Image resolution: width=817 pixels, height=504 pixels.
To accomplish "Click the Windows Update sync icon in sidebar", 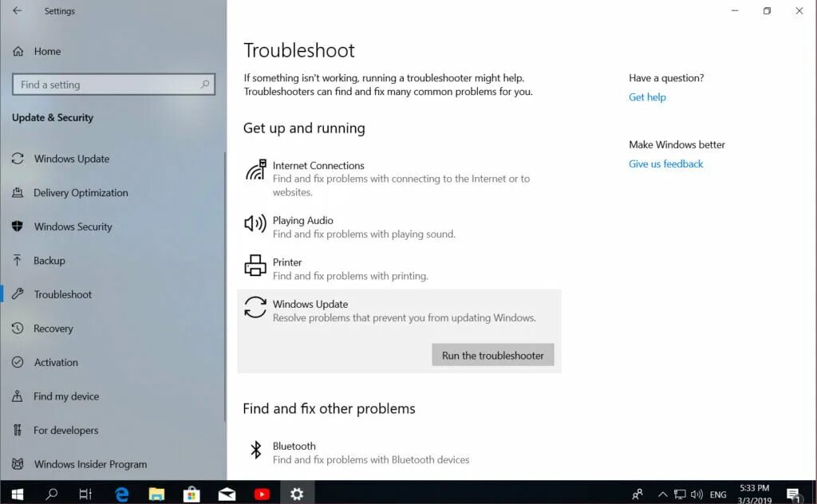I will (18, 158).
